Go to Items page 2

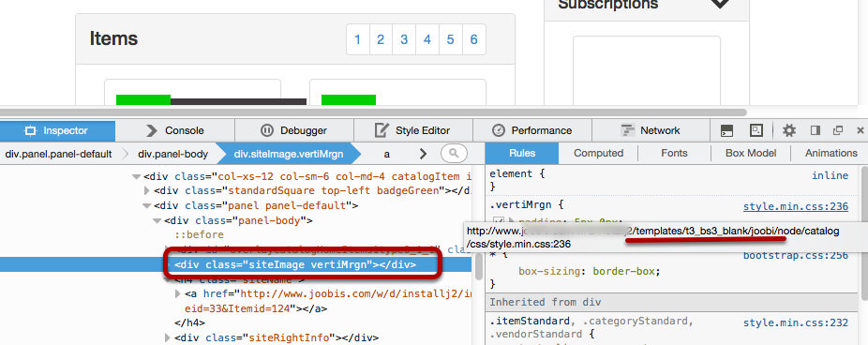tap(381, 39)
